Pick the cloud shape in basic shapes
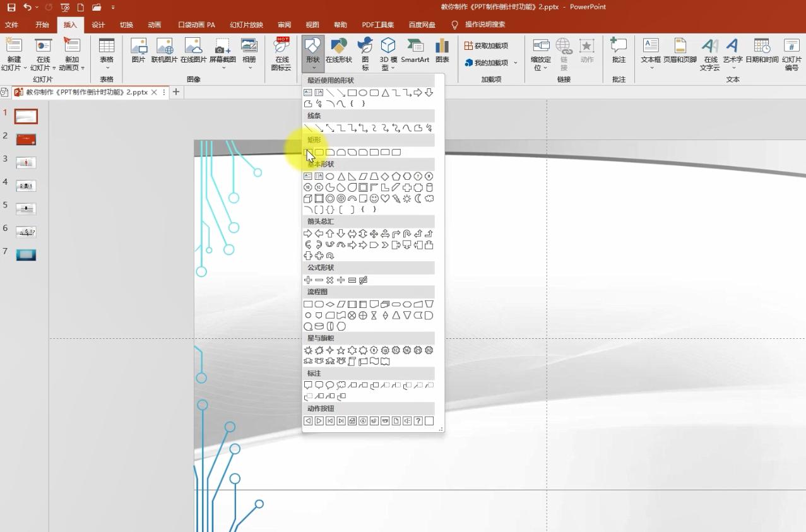806x532 pixels. click(429, 198)
